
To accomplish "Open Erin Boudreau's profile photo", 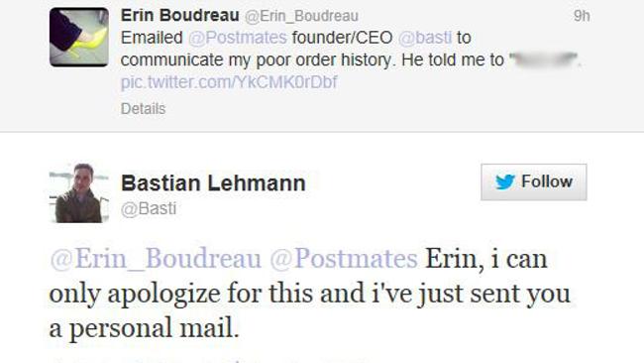I will tap(79, 37).
